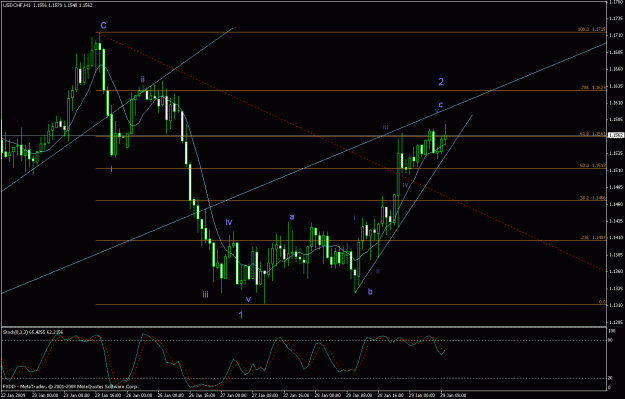Select the bright iv label left of wave a
The height and width of the screenshot is (399, 625).
[x=229, y=222]
